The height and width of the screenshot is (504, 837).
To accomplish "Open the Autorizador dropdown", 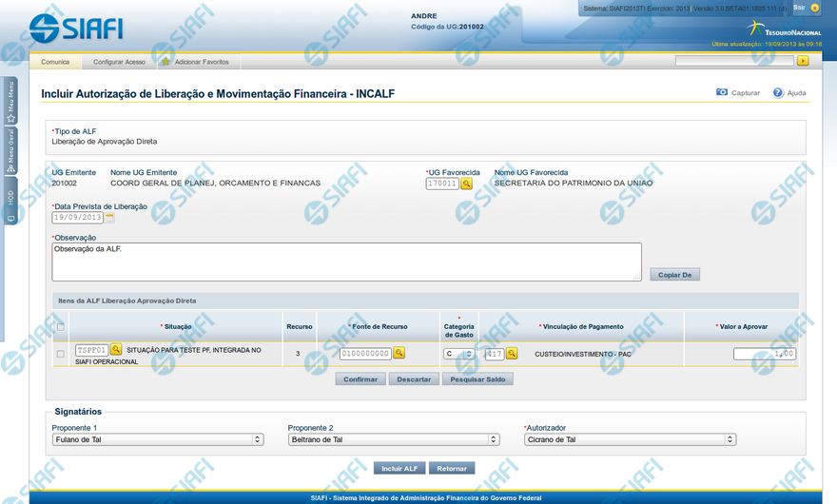I will [x=630, y=439].
